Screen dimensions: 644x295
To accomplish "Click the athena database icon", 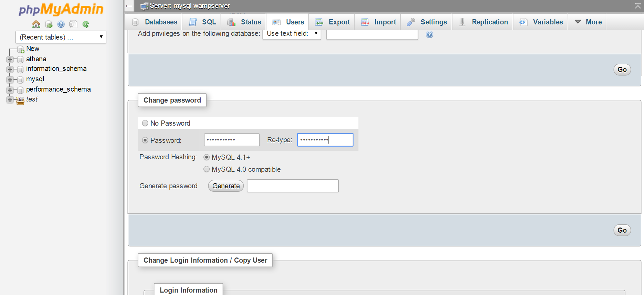I will (x=20, y=60).
